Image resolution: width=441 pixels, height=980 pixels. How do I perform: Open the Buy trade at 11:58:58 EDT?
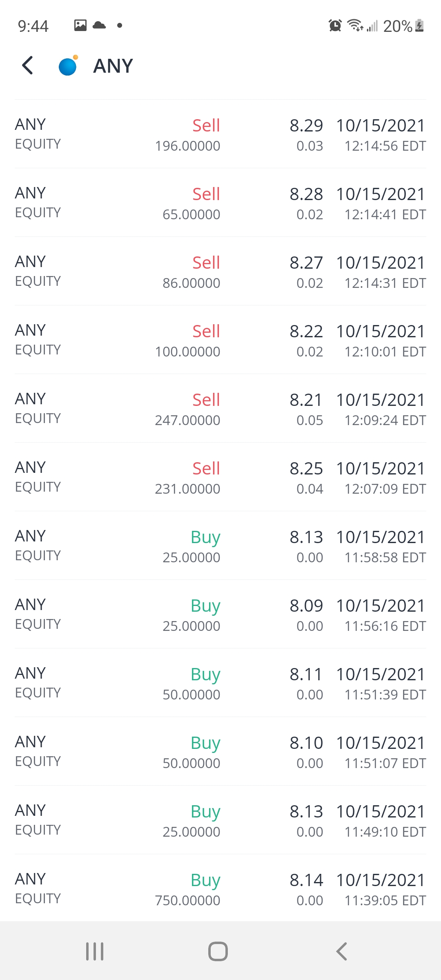point(220,546)
